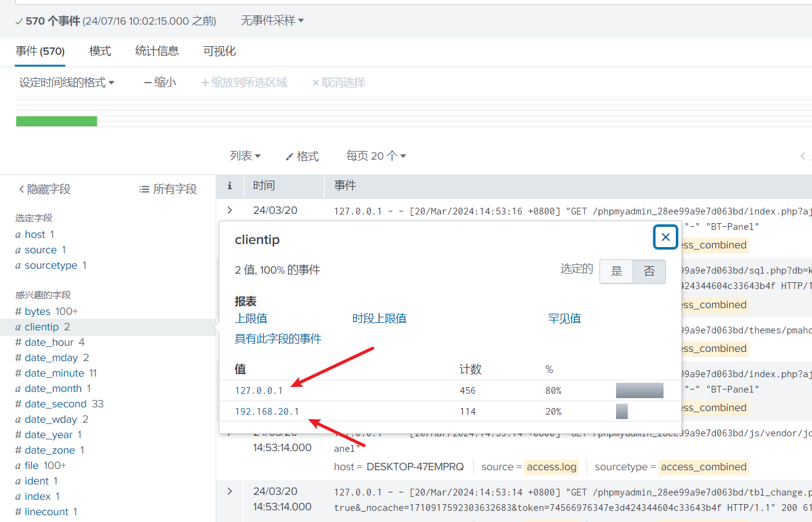This screenshot has width=812, height=522.
Task: Click the 192.168.20.1 value link
Action: (x=267, y=411)
